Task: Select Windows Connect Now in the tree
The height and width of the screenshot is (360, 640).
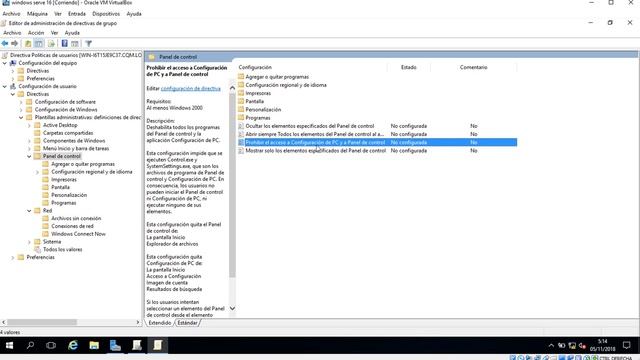Action: [x=78, y=234]
